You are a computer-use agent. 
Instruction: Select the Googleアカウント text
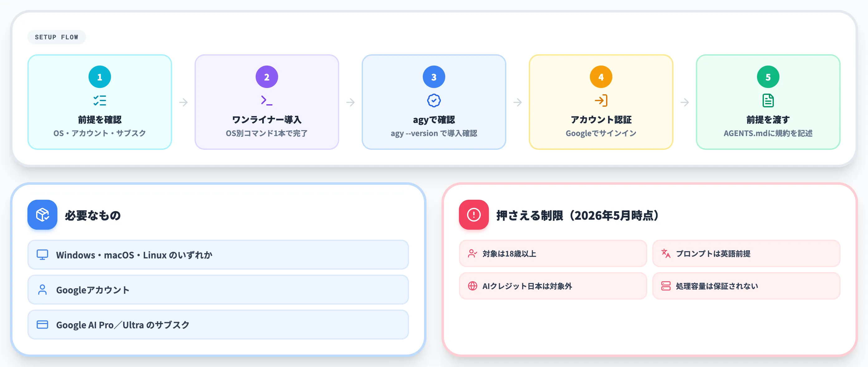(x=93, y=290)
